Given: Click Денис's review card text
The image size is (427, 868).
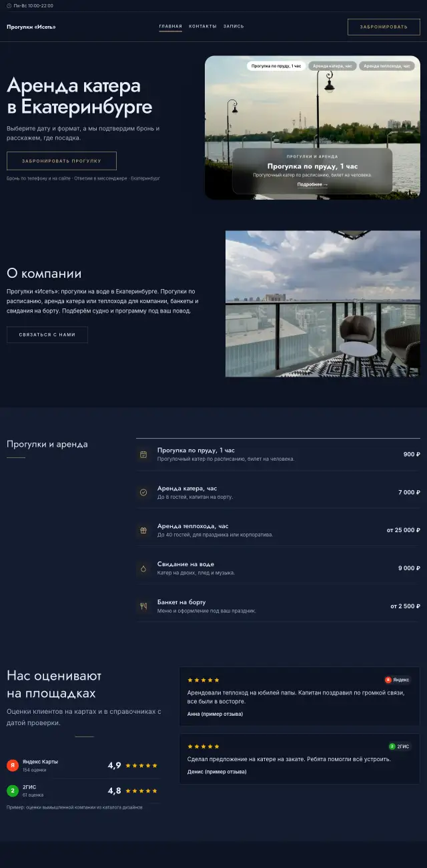Looking at the screenshot, I should (x=289, y=759).
